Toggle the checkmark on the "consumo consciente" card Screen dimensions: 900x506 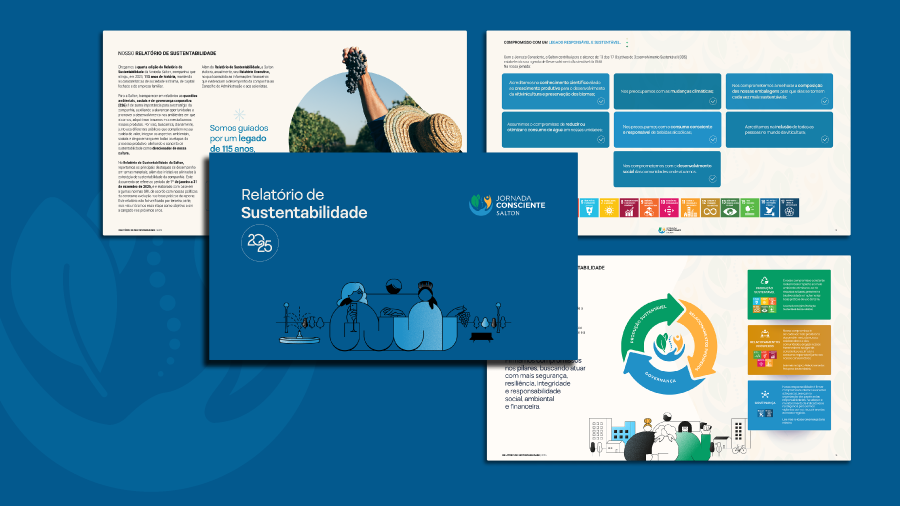(x=712, y=139)
